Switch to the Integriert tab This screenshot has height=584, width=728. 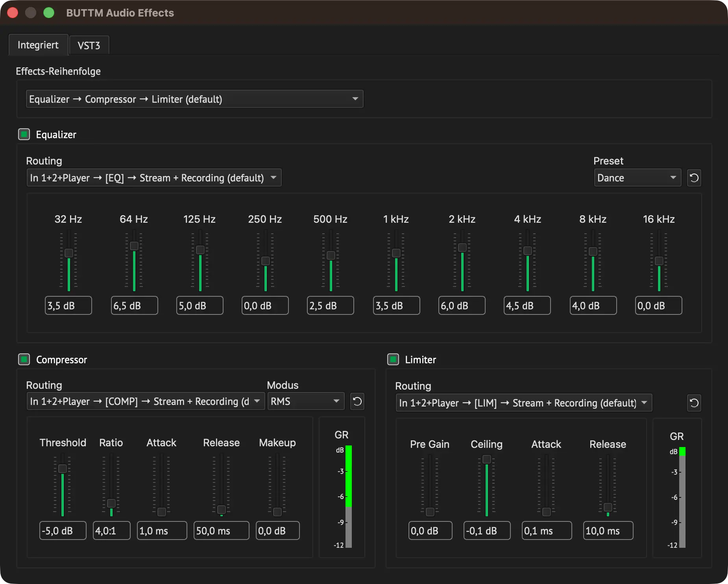coord(38,45)
